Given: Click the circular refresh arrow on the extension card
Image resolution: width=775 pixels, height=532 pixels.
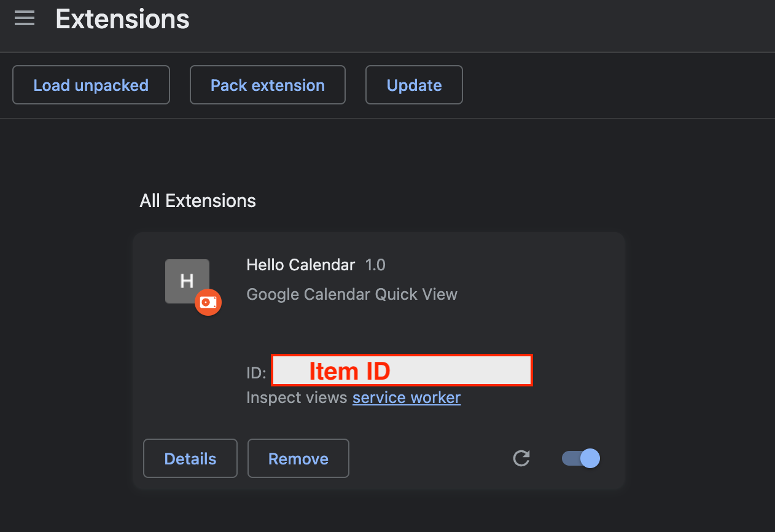Looking at the screenshot, I should (521, 458).
